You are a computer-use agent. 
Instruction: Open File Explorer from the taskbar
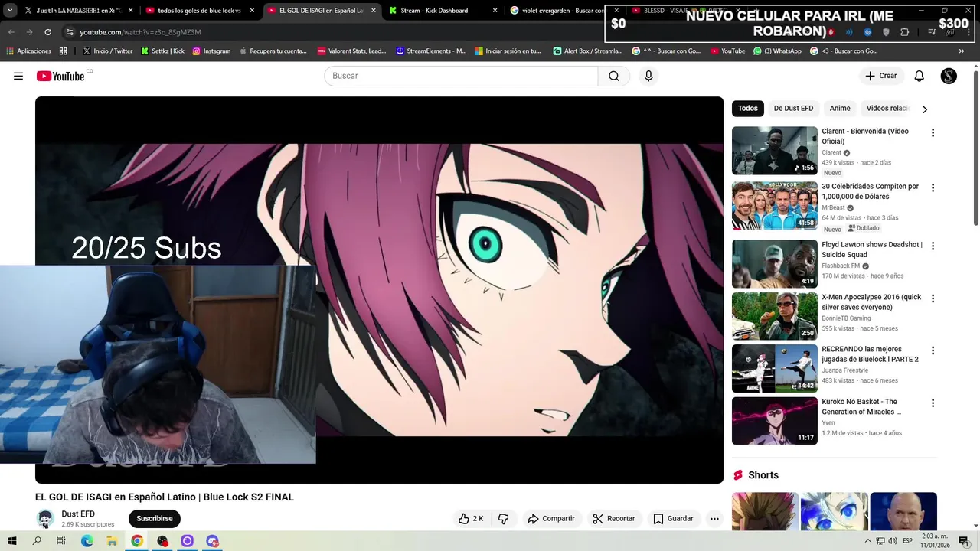112,541
